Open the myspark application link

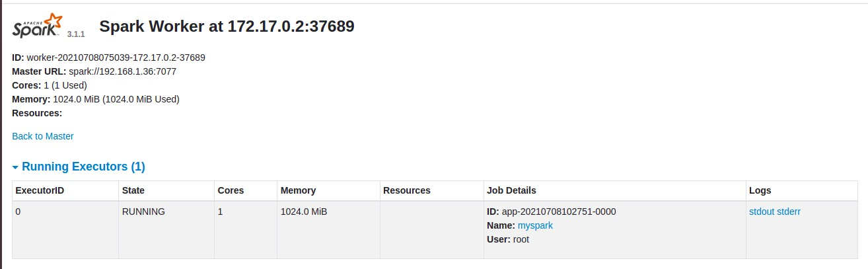(535, 225)
